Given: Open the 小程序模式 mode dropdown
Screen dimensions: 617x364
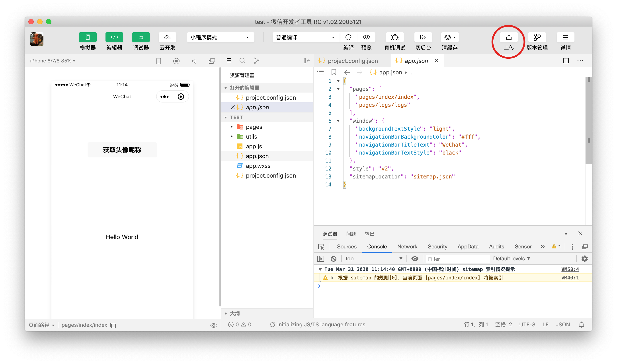Looking at the screenshot, I should (220, 37).
